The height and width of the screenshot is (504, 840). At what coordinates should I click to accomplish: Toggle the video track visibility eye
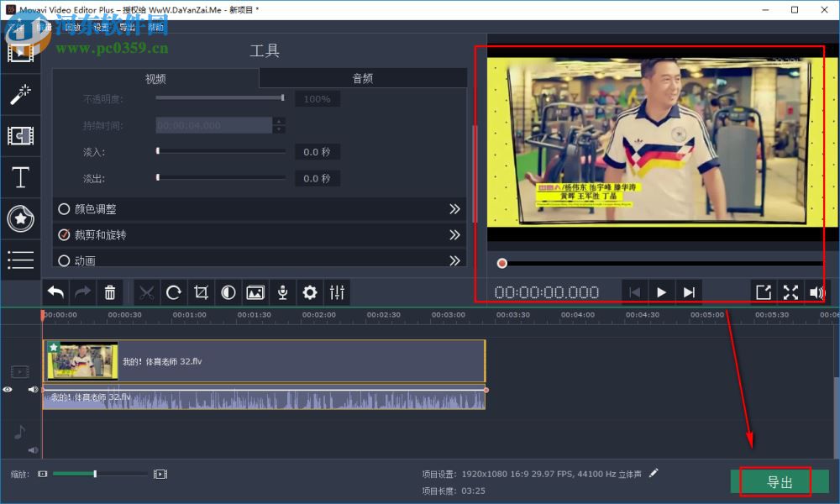tap(8, 389)
